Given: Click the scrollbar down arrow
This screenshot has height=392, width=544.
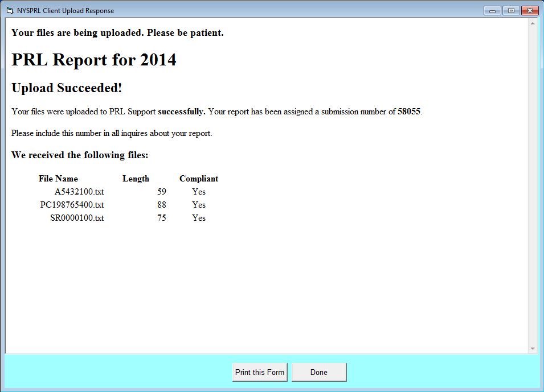Looking at the screenshot, I should tap(533, 348).
